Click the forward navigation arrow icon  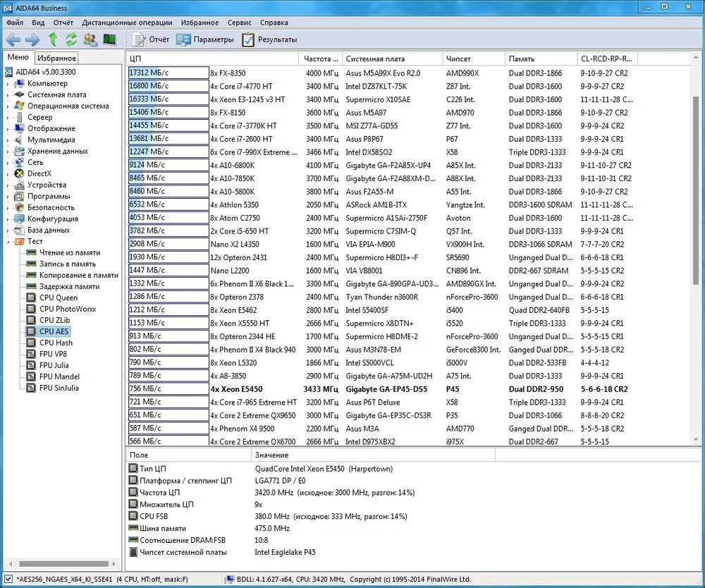[32, 39]
